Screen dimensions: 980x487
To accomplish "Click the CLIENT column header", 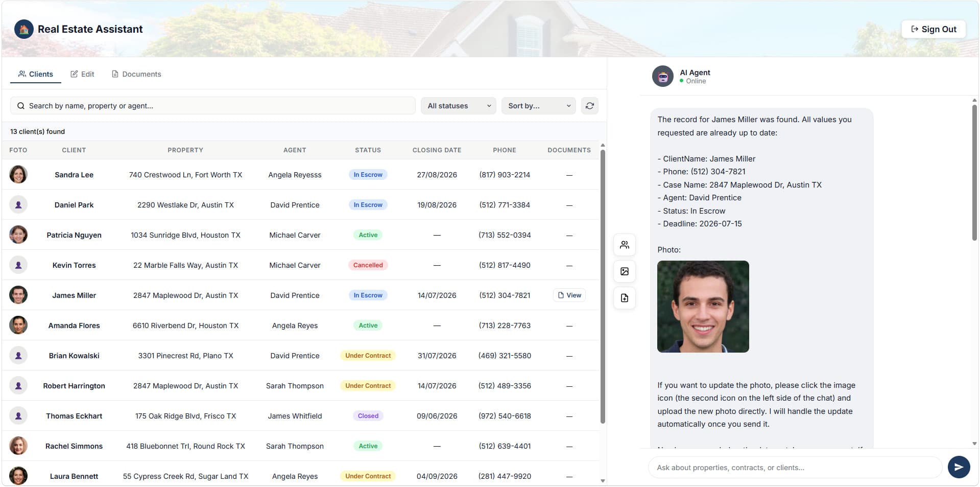I will coord(74,150).
